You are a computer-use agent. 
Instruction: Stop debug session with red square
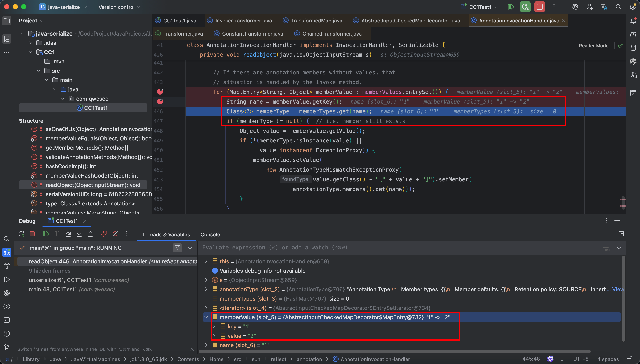[32, 234]
